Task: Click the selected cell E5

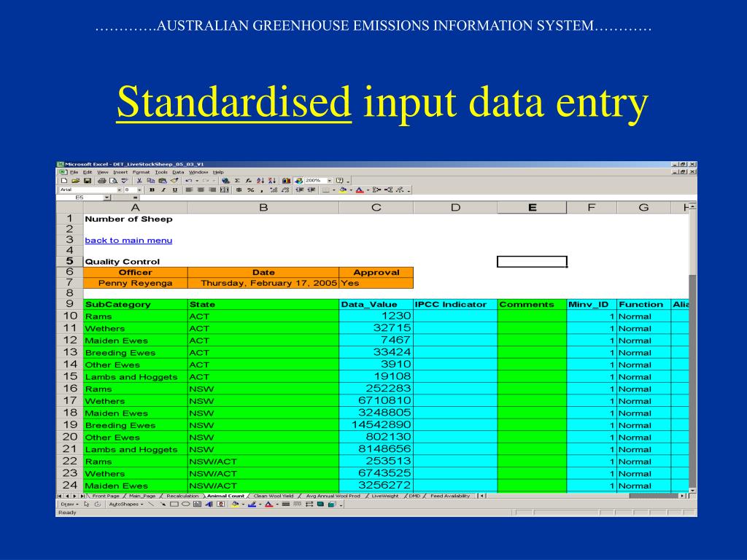Action: 532,262
